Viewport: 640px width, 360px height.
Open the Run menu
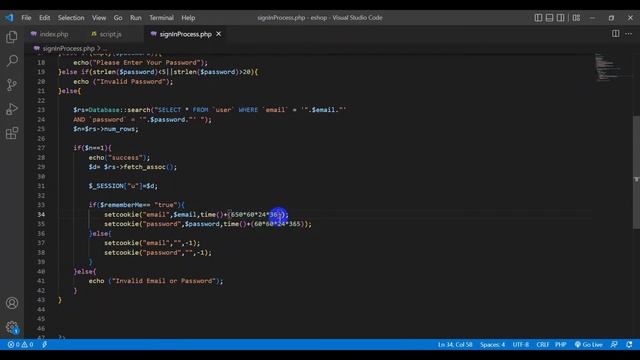(x=136, y=18)
